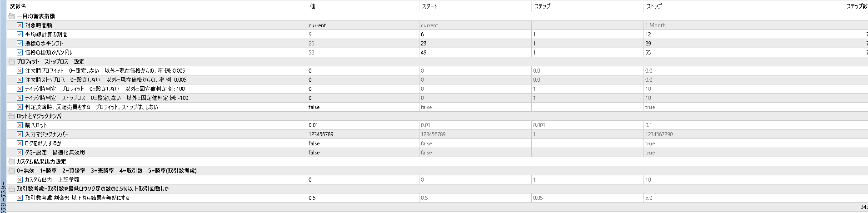Enable optimization for 対象時間軸 parameter

20,25
